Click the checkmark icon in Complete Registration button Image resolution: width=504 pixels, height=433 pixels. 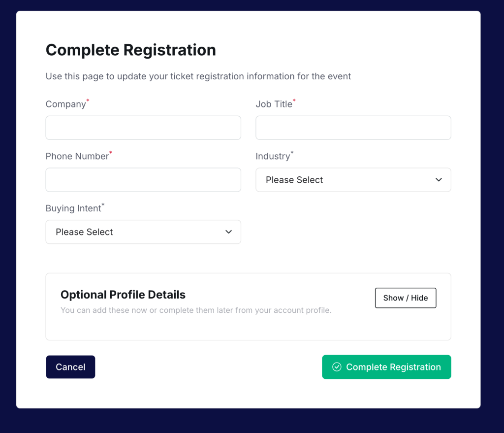tap(337, 367)
